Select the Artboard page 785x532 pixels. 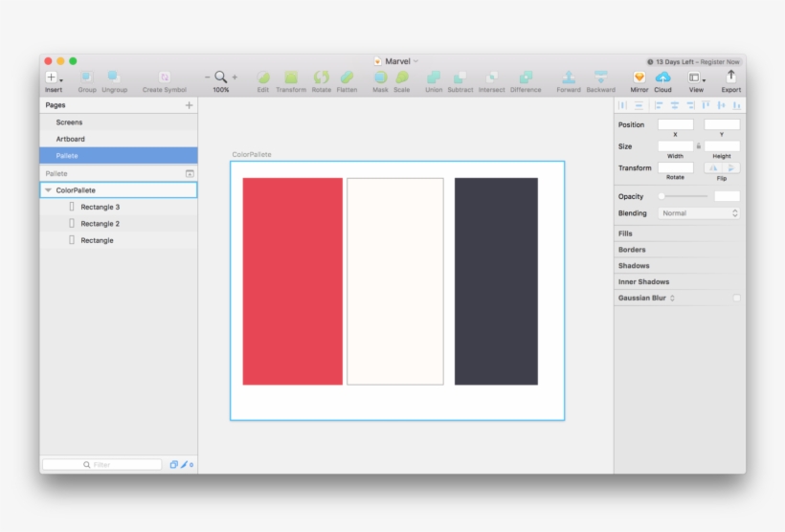pyautogui.click(x=70, y=139)
